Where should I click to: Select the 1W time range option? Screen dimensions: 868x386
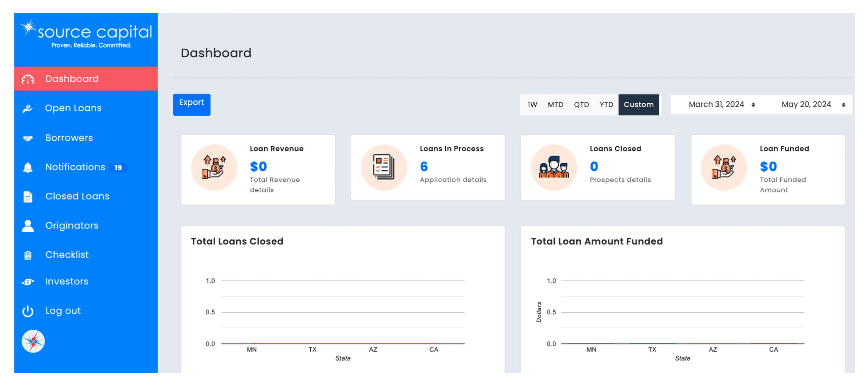coord(532,105)
